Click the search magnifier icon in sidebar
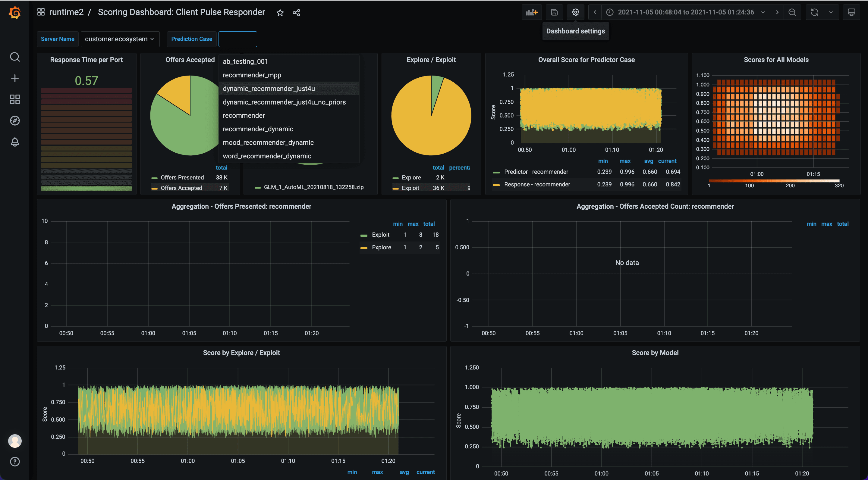868x480 pixels. pyautogui.click(x=16, y=57)
